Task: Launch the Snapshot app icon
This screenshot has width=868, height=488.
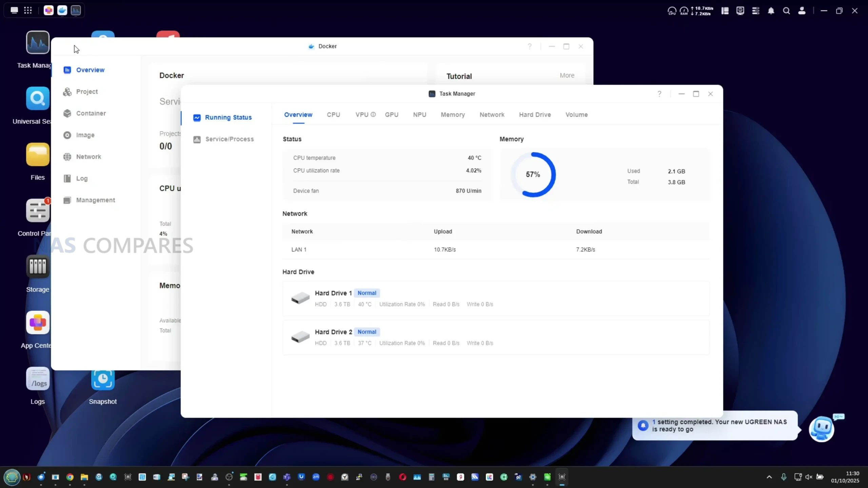Action: tap(103, 380)
